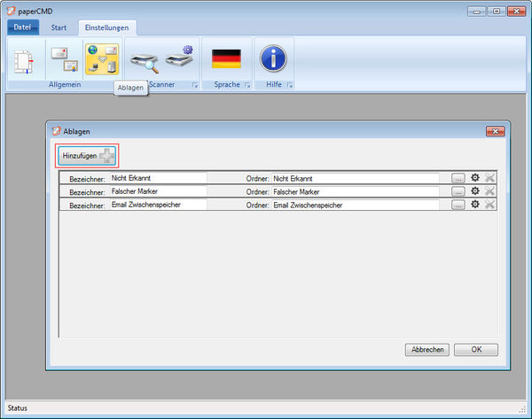Close the Ablagen dialog

click(x=496, y=131)
